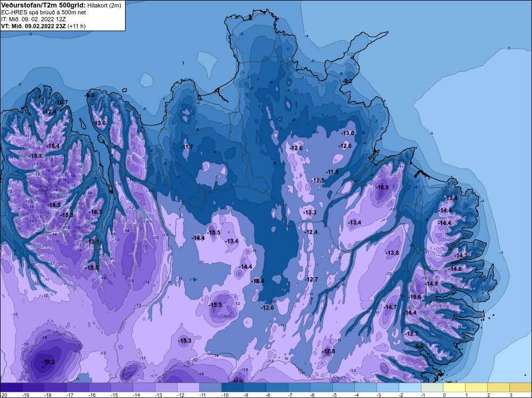Pick the legend swatch between -14 and -13

(x=144, y=387)
